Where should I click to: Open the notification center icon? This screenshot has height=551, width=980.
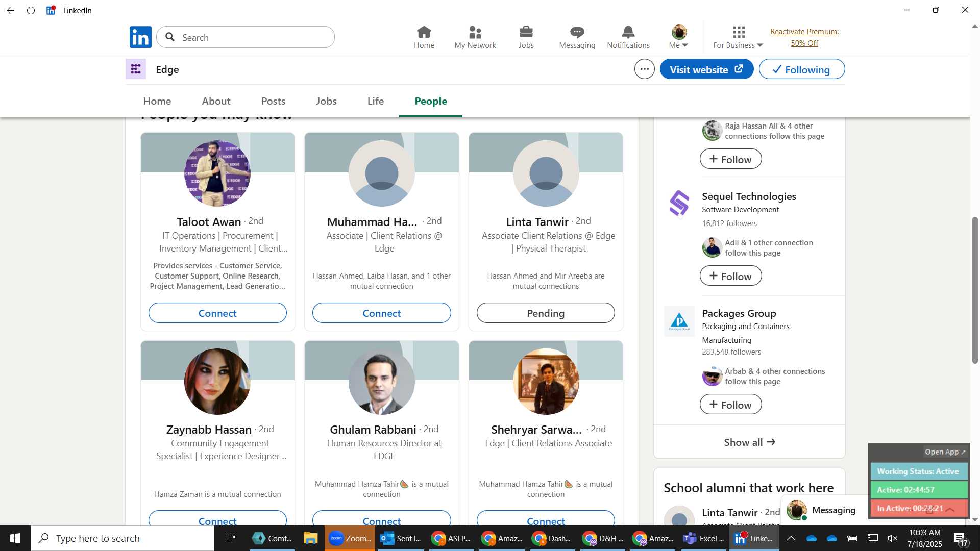[x=960, y=539]
